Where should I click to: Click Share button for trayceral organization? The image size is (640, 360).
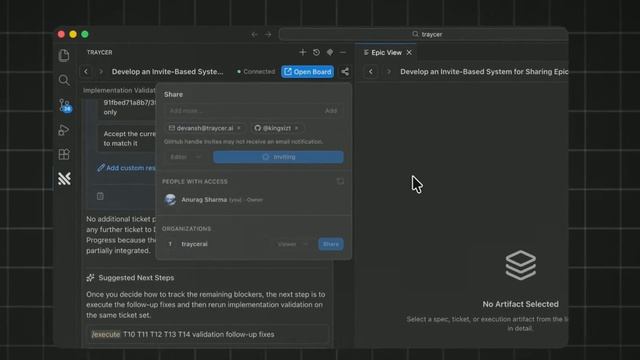coord(331,244)
